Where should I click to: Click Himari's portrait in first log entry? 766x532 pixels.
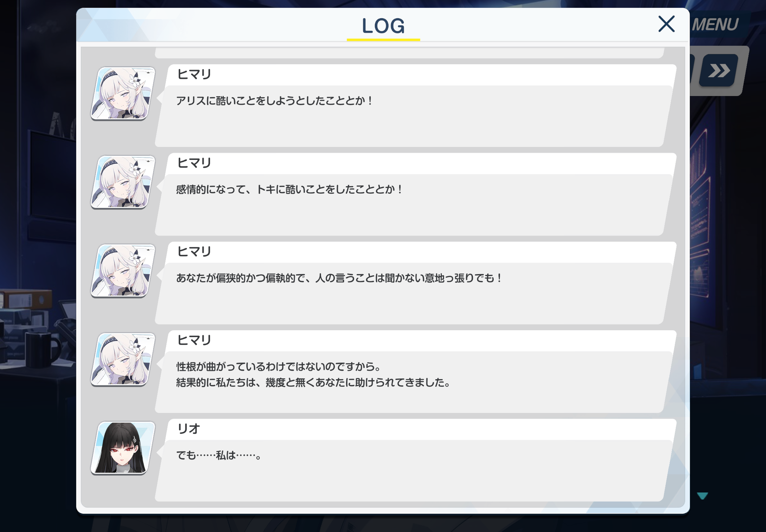click(x=123, y=94)
